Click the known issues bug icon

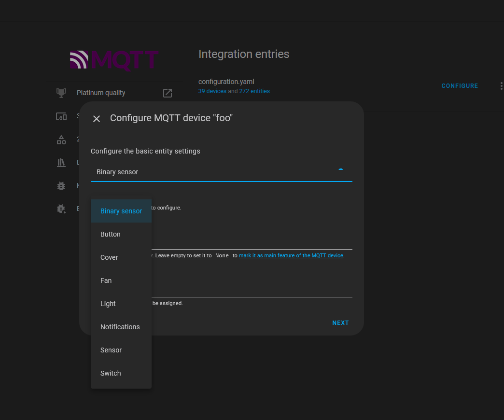point(61,185)
